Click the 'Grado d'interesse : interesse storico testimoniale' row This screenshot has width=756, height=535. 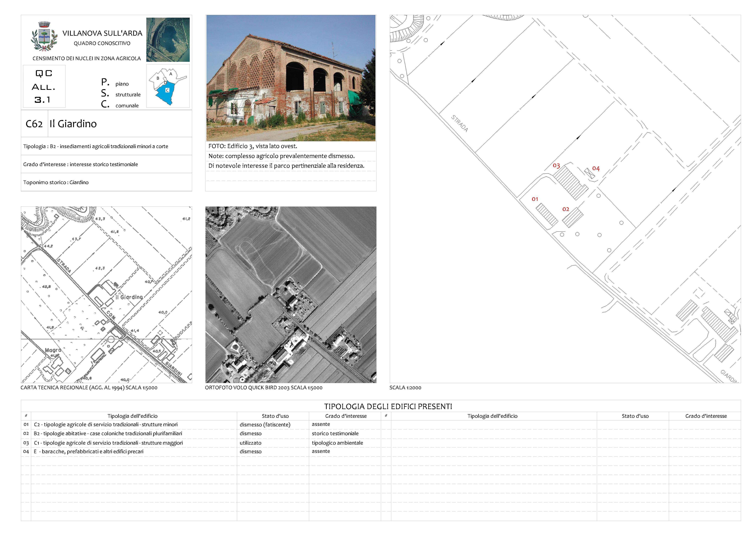tap(106, 164)
